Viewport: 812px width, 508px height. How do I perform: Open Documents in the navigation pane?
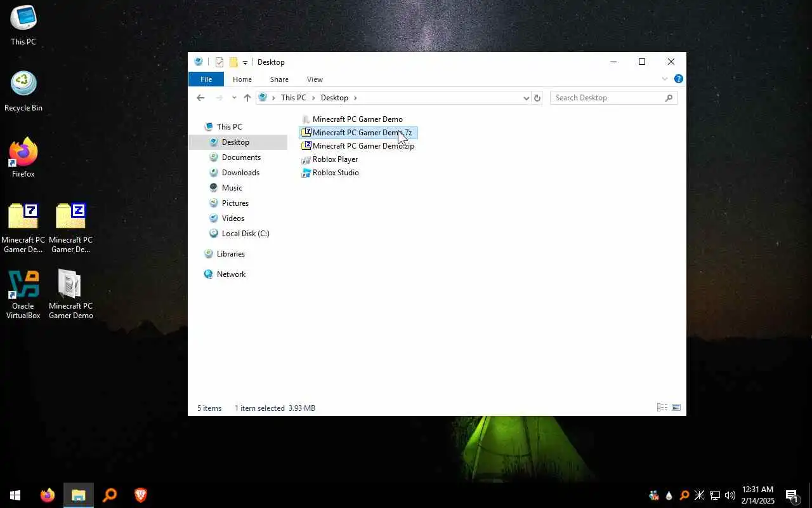(x=235, y=157)
